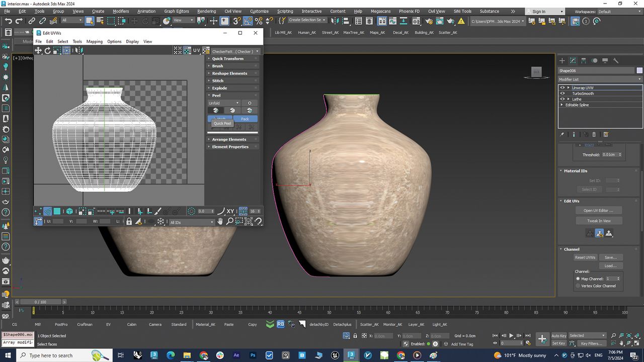Image resolution: width=644 pixels, height=362 pixels.
Task: Select the Zoom magnifier in UV editor
Action: (229, 221)
